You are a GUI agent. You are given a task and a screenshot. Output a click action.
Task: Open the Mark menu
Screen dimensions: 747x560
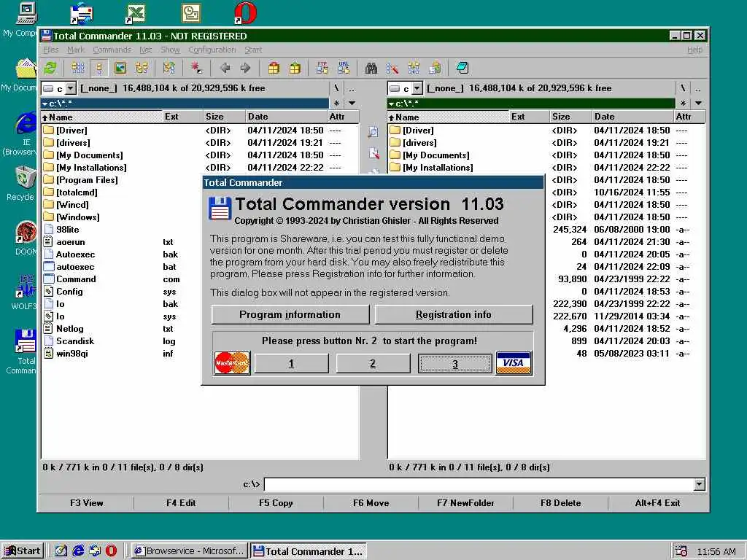[x=76, y=50]
